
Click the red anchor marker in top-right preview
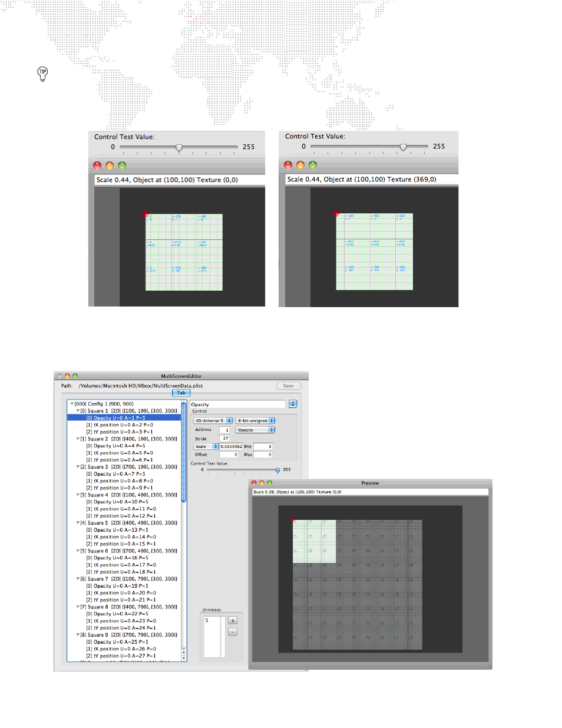(336, 214)
